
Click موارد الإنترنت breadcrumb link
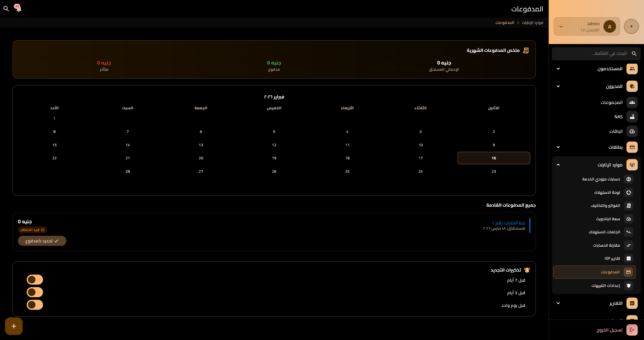pos(532,23)
